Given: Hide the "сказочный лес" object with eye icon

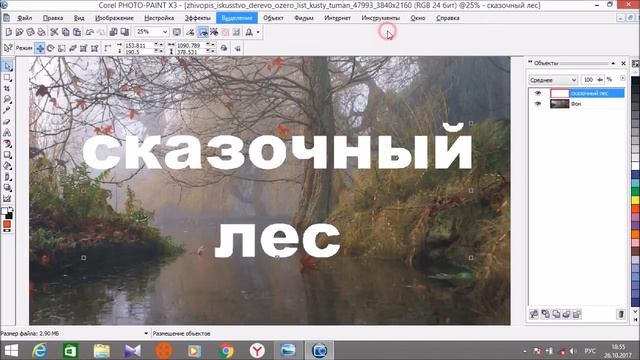Looking at the screenshot, I should click(538, 93).
